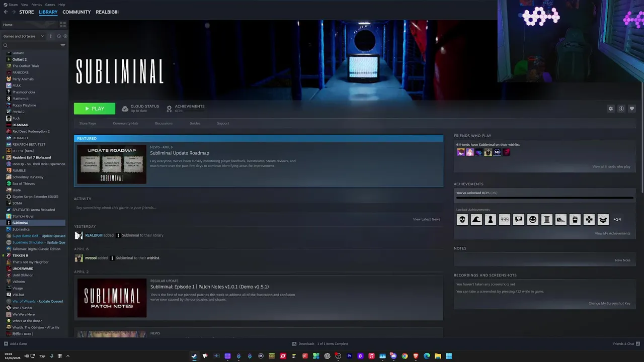This screenshot has width=644, height=362.
Task: Select TEKKEN 8 in library list
Action: pos(20,255)
